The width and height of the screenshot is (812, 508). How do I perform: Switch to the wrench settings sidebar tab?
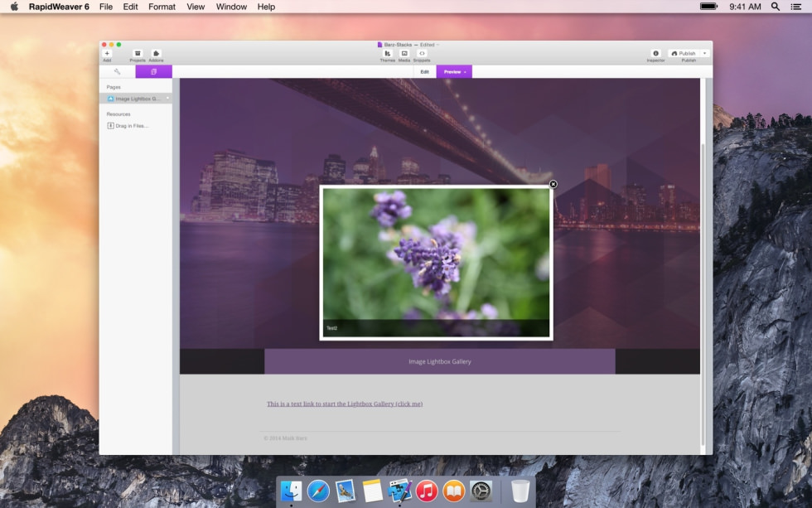(x=117, y=71)
